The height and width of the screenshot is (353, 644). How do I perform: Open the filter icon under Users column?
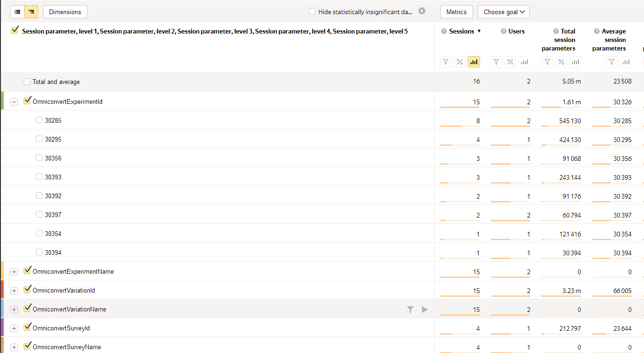497,62
